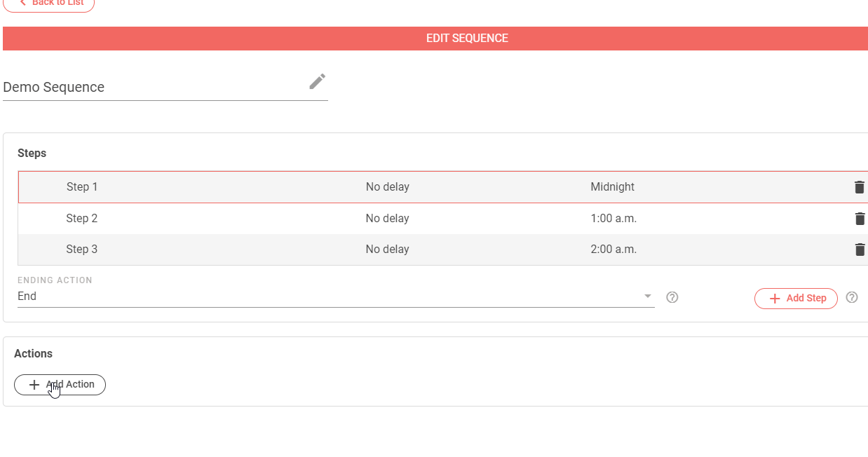Click the 2:00 a.m. time cell

pos(613,250)
